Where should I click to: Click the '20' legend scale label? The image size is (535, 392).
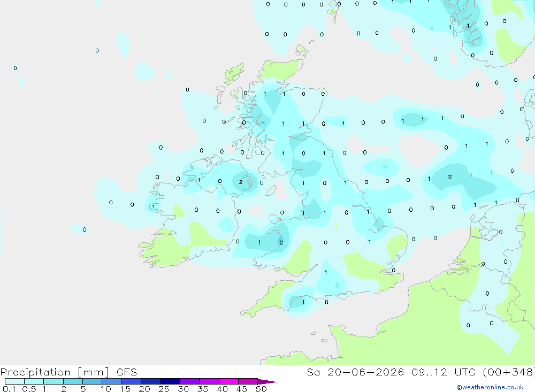[144, 389]
